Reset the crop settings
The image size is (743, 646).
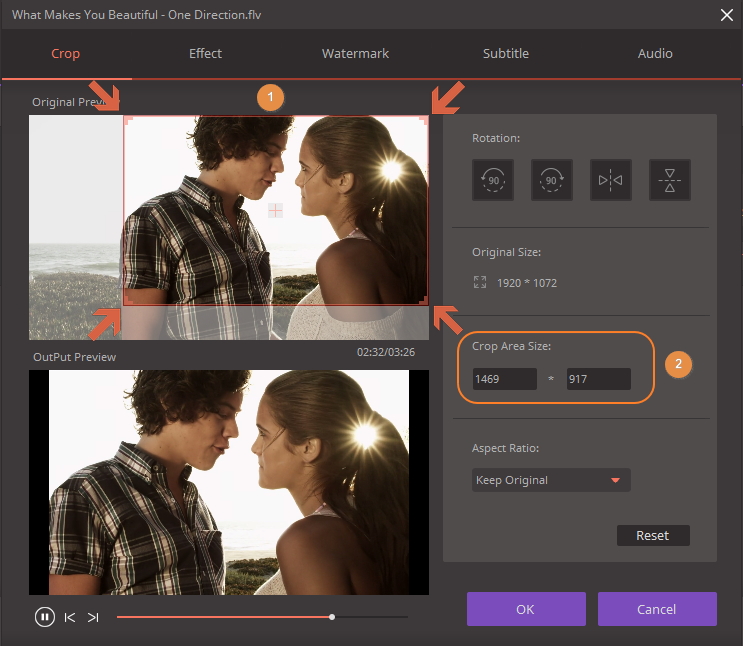pyautogui.click(x=653, y=536)
